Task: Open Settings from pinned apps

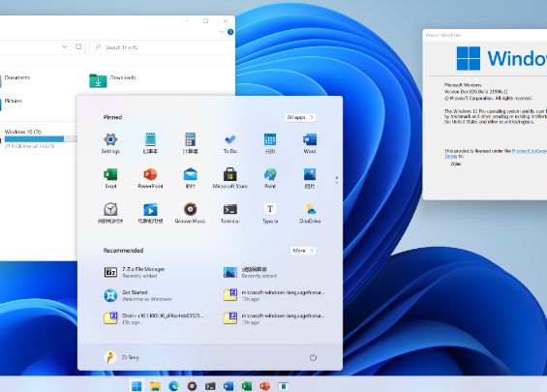Action: click(x=110, y=143)
